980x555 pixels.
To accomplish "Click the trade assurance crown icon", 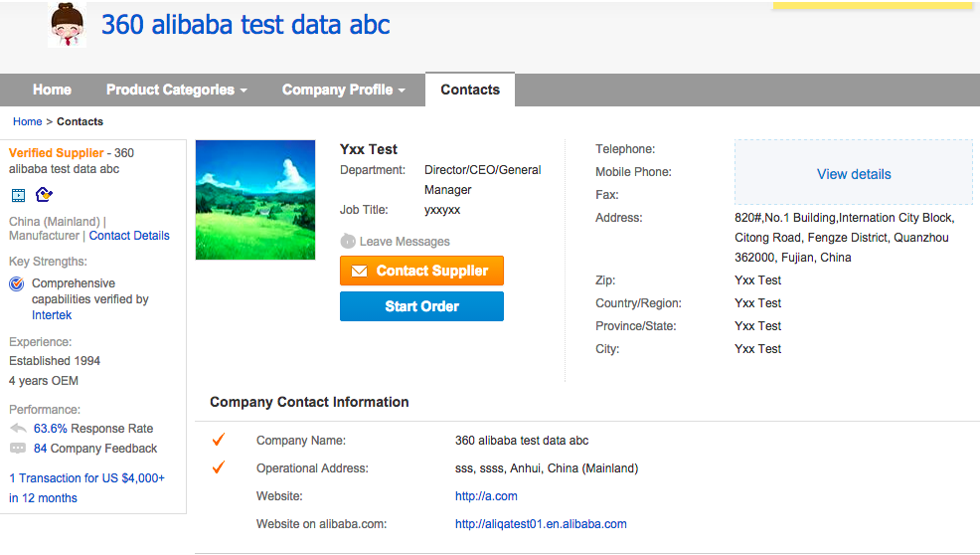I will (44, 195).
